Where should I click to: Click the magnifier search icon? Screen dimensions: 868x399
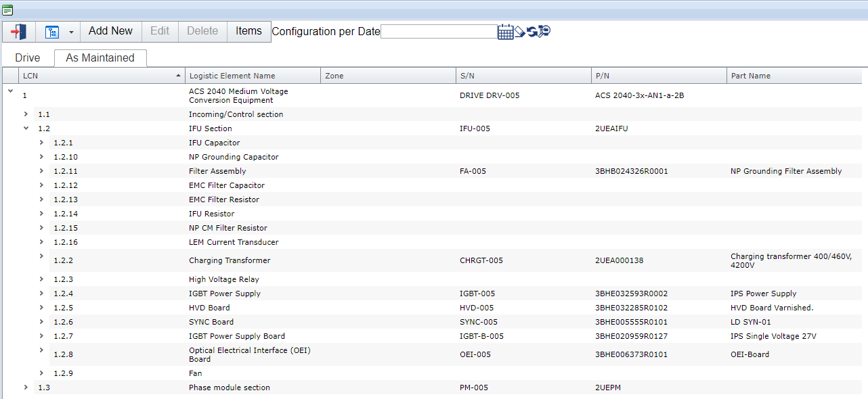click(544, 31)
